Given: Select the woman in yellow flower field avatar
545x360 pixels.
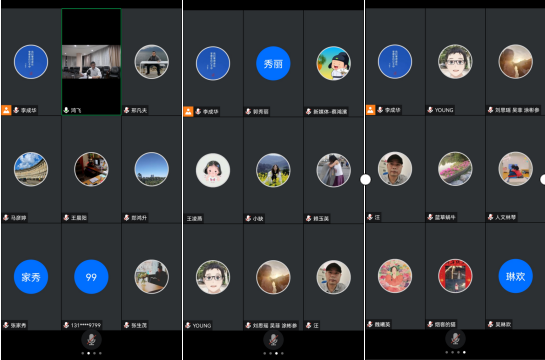Looking at the screenshot, I should click(x=273, y=170).
